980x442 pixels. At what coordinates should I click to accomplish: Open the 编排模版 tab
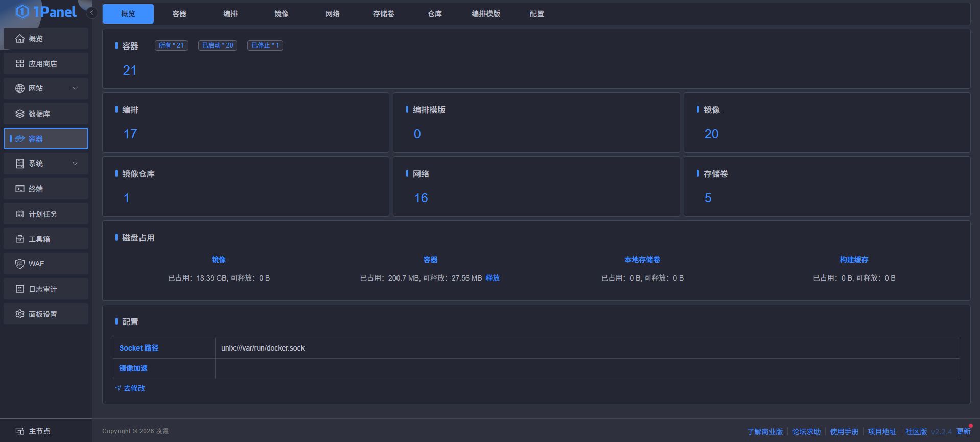click(486, 14)
